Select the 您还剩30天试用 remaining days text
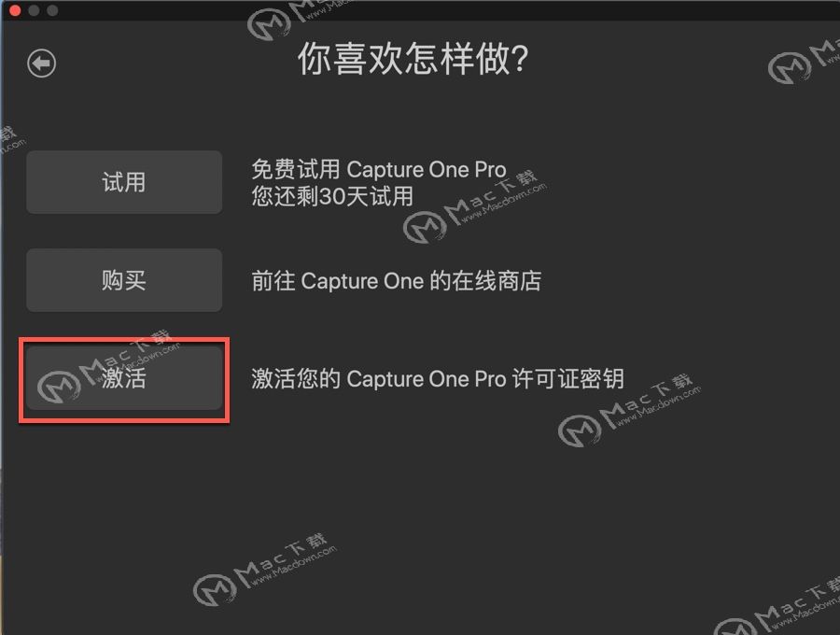Screen dimensions: 840x635 [x=332, y=196]
